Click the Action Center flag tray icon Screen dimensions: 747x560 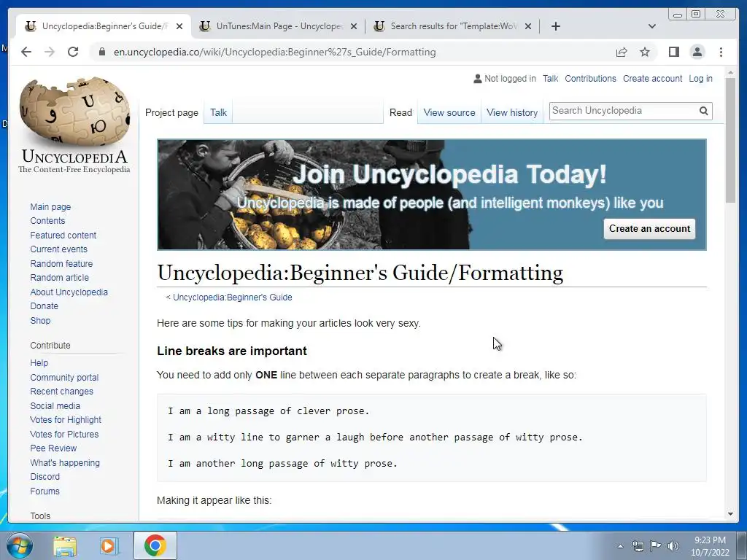(656, 546)
